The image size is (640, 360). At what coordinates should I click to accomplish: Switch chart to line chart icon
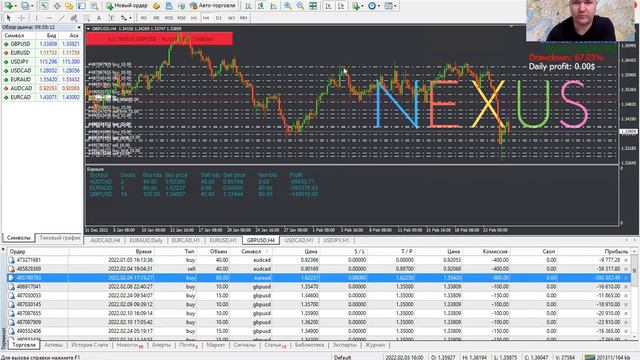click(273, 6)
